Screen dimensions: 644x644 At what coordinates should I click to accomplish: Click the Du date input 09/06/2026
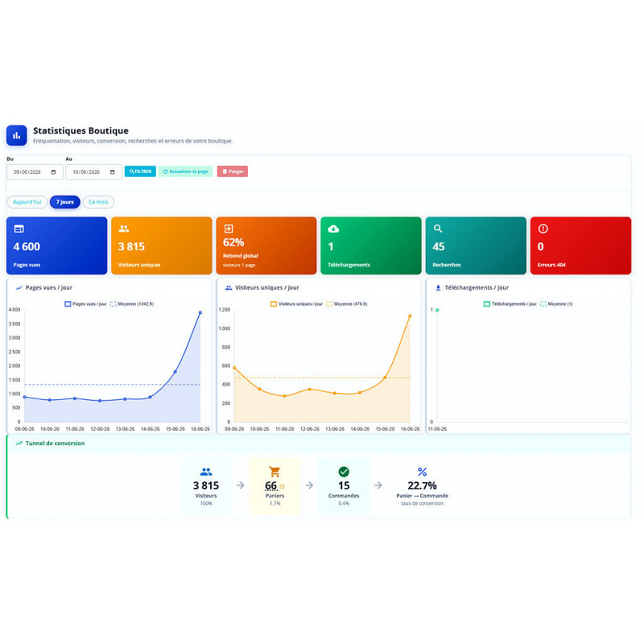click(x=35, y=172)
